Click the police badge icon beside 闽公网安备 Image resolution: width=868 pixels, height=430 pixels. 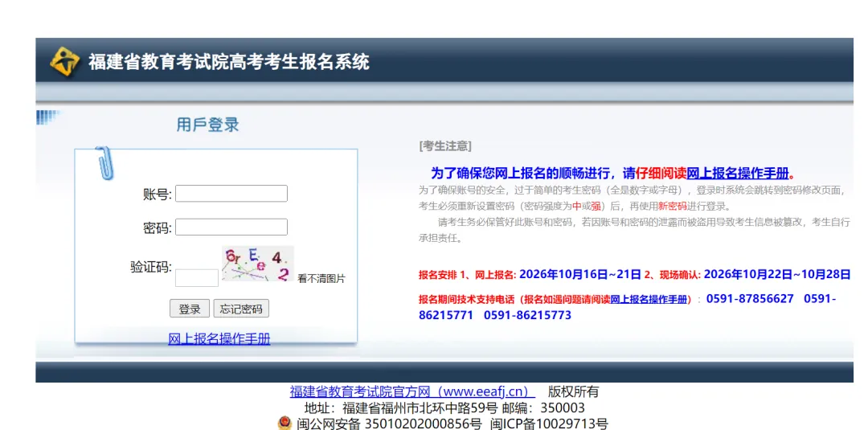pyautogui.click(x=285, y=424)
